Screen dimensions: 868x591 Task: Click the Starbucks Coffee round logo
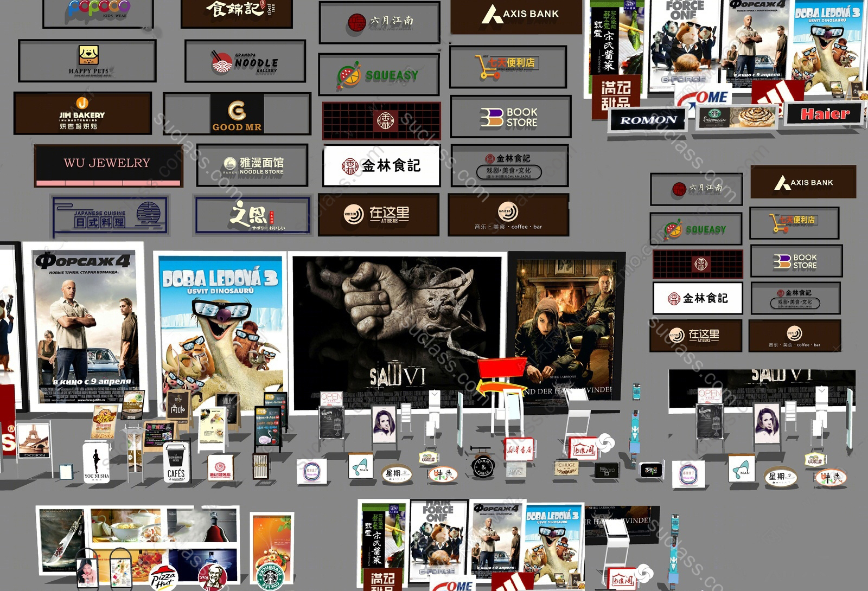point(270,577)
